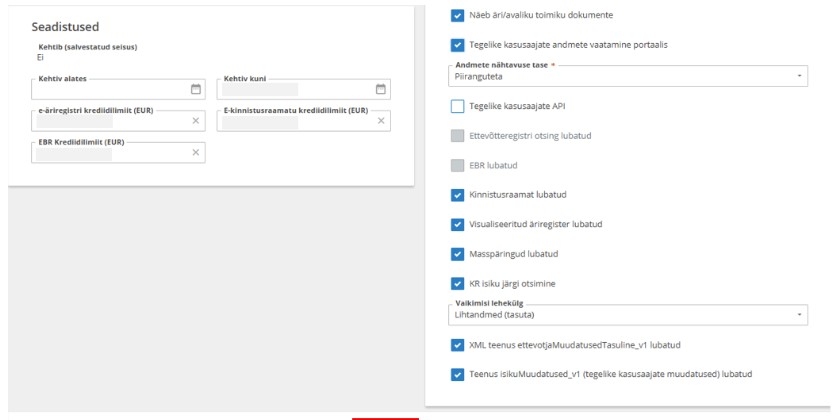Image resolution: width=835 pixels, height=420 pixels.
Task: Clear e-äriregistri krediidilimiit field
Action: pyautogui.click(x=196, y=121)
